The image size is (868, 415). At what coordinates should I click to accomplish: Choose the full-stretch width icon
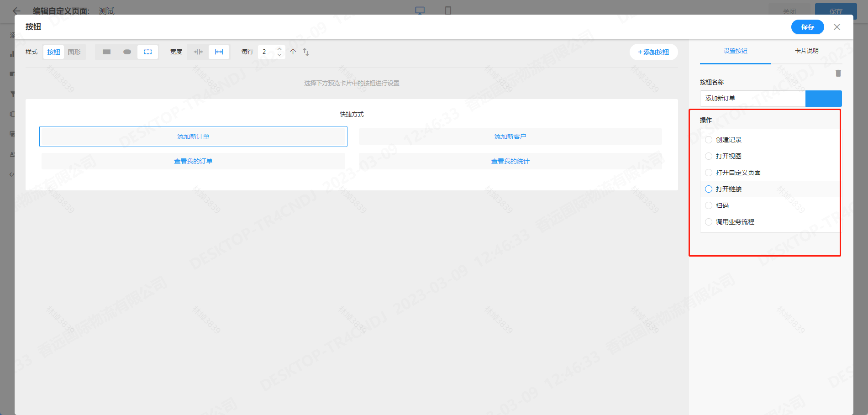pyautogui.click(x=219, y=52)
